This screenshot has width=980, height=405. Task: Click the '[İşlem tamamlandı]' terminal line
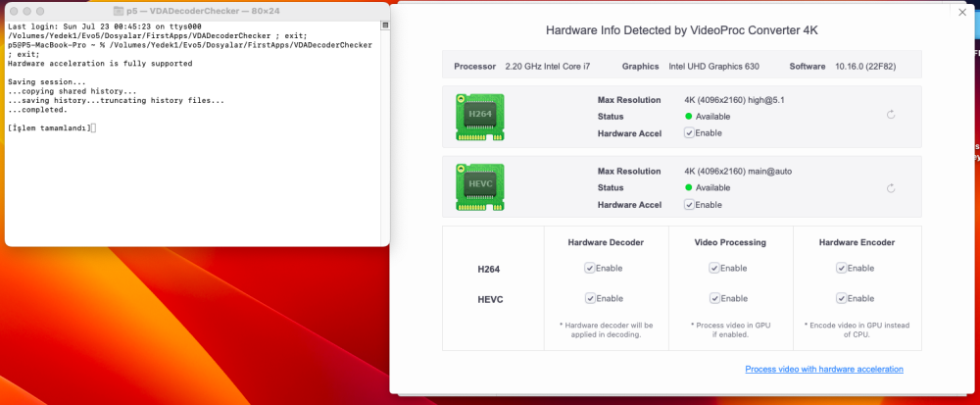coord(49,128)
